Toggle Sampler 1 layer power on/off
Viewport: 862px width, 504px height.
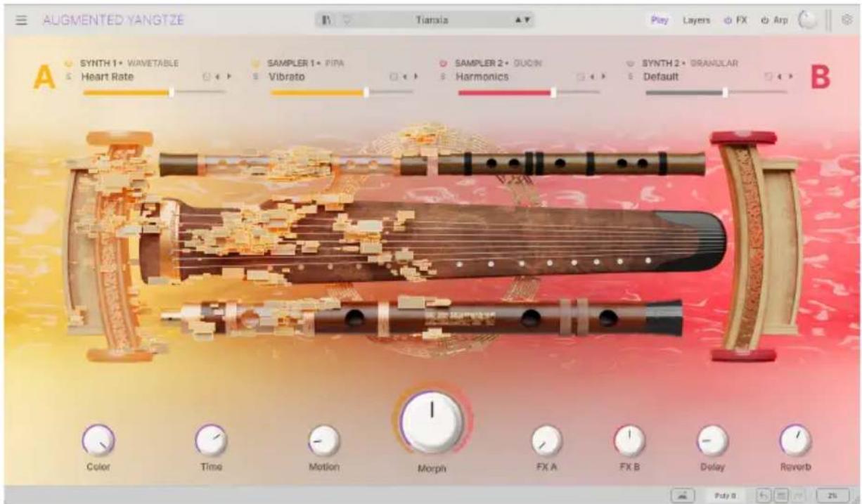tap(257, 63)
